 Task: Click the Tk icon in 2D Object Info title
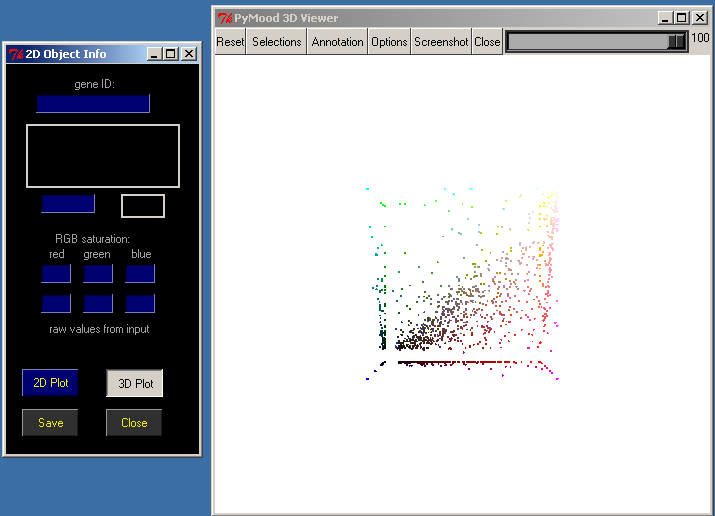coord(16,54)
